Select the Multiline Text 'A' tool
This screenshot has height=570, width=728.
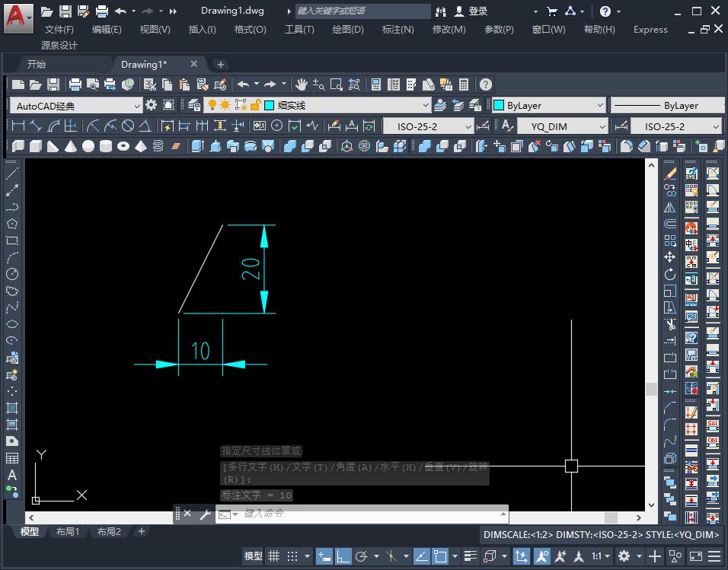(x=12, y=475)
